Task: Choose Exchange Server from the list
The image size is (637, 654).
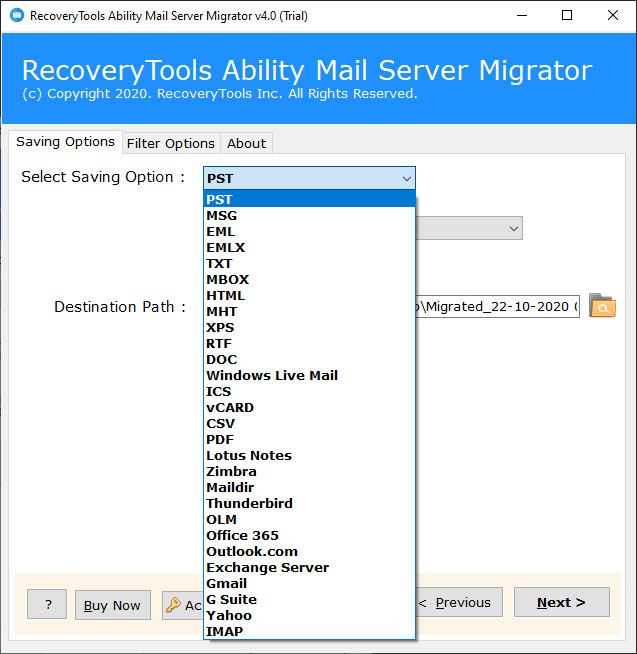Action: [x=267, y=567]
